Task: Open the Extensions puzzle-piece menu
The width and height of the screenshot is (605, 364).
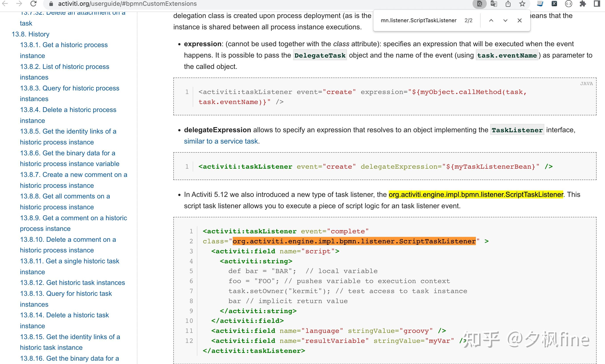Action: 583,4
